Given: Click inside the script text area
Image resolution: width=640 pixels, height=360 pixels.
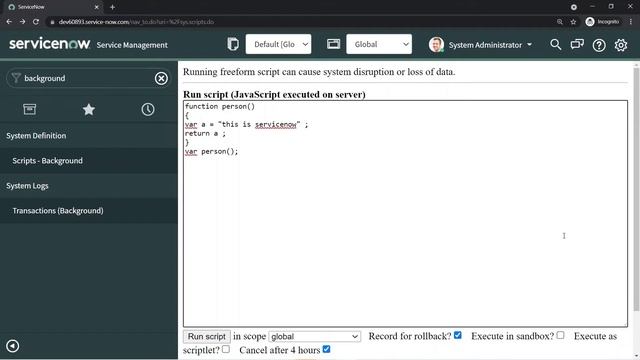Looking at the screenshot, I should point(405,213).
